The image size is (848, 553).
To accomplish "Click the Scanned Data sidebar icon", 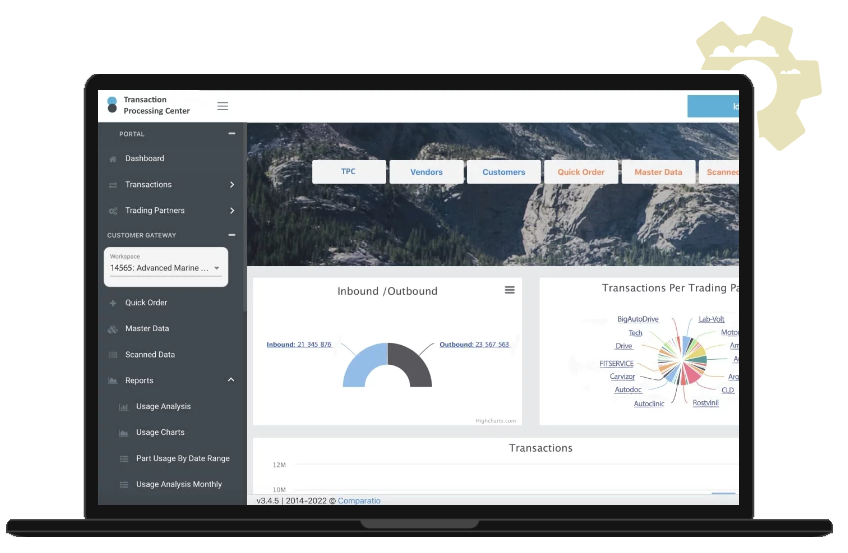I will 113,355.
